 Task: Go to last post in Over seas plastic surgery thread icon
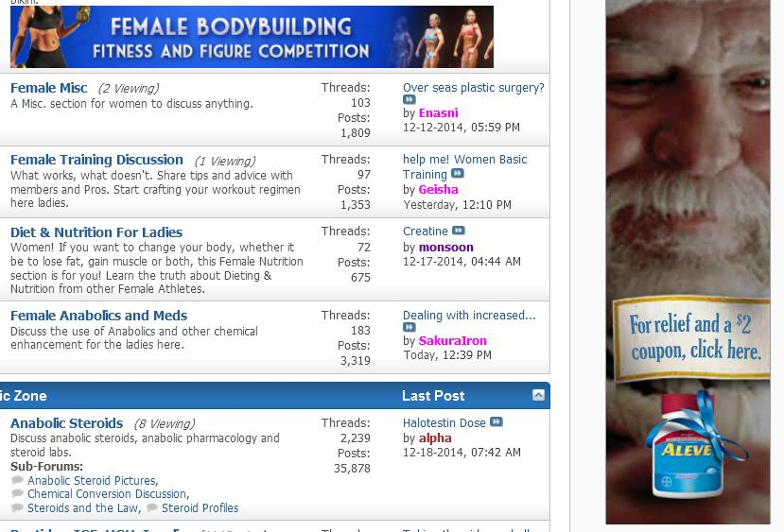(409, 99)
